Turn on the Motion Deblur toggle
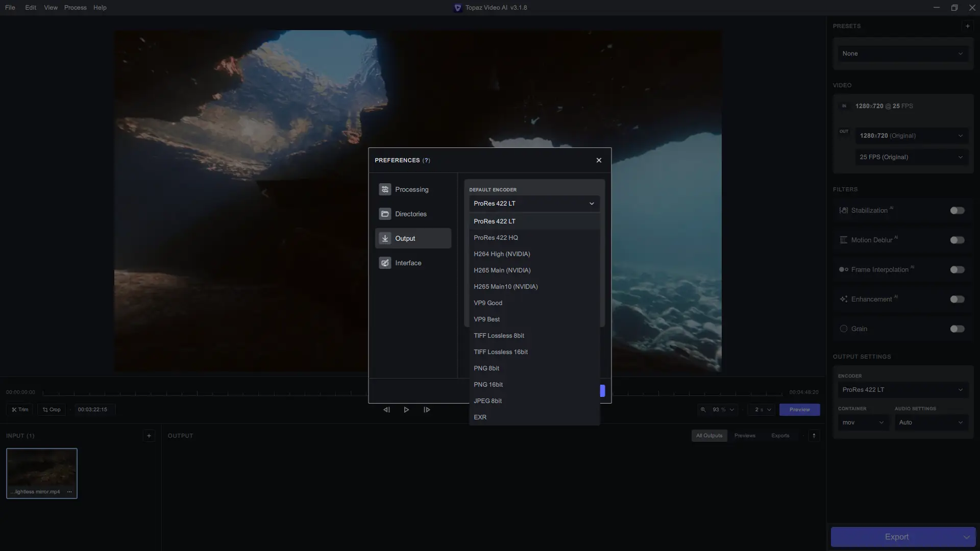The image size is (980, 551). pyautogui.click(x=957, y=240)
